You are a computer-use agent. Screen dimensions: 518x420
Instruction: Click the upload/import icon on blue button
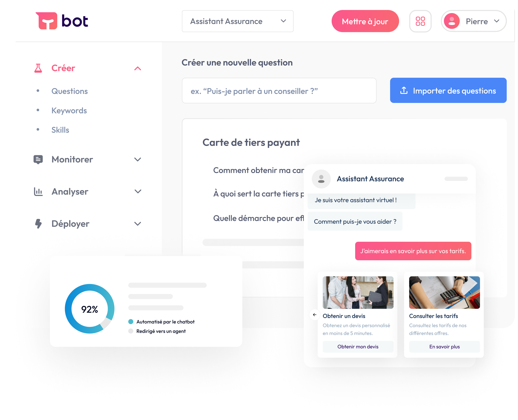[x=403, y=90]
